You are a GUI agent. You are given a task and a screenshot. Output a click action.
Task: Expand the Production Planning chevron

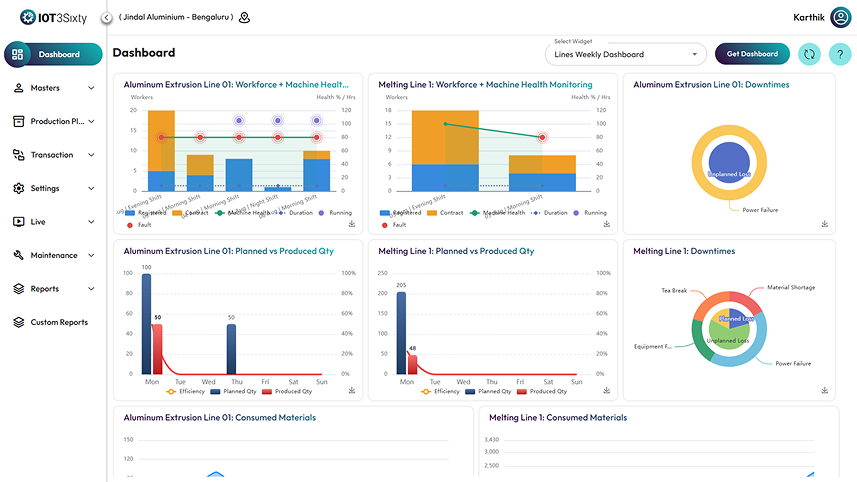91,121
